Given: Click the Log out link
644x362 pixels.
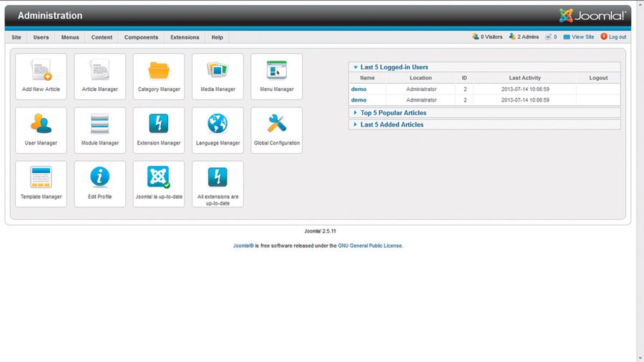Looking at the screenshot, I should [x=614, y=37].
